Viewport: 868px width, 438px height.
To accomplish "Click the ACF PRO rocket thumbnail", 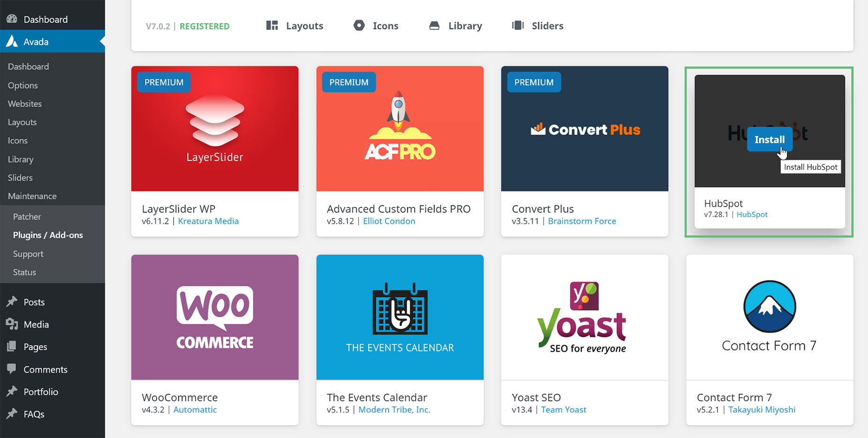I will tap(400, 128).
